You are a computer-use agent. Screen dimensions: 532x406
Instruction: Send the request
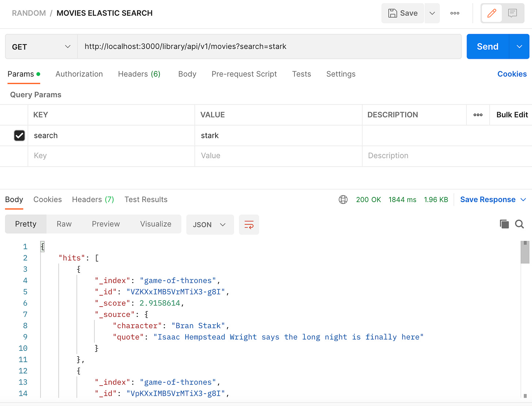coord(488,47)
